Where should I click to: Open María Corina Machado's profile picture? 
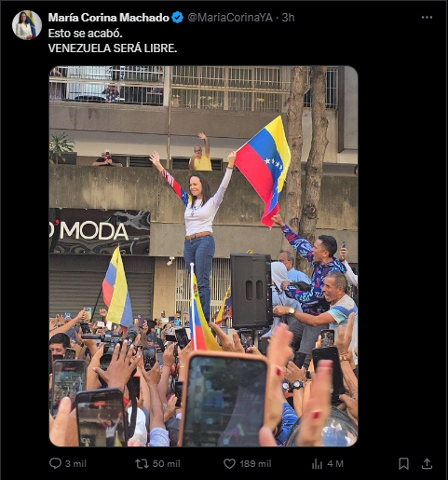pyautogui.click(x=27, y=25)
